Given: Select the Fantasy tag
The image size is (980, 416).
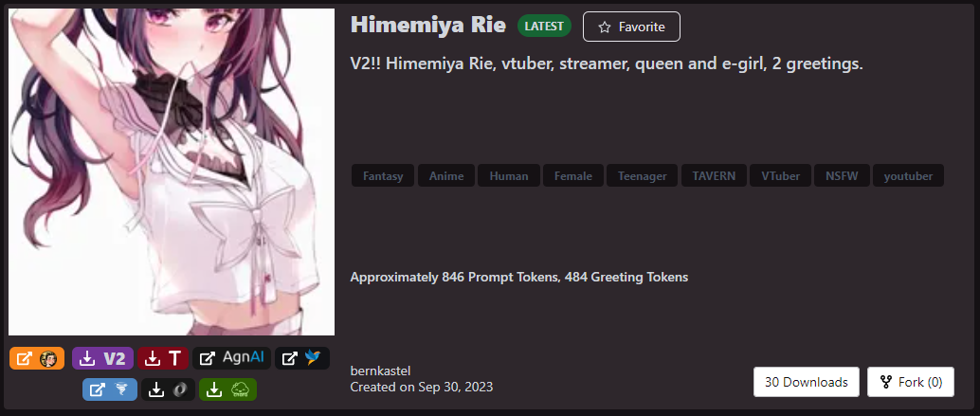Looking at the screenshot, I should [383, 176].
